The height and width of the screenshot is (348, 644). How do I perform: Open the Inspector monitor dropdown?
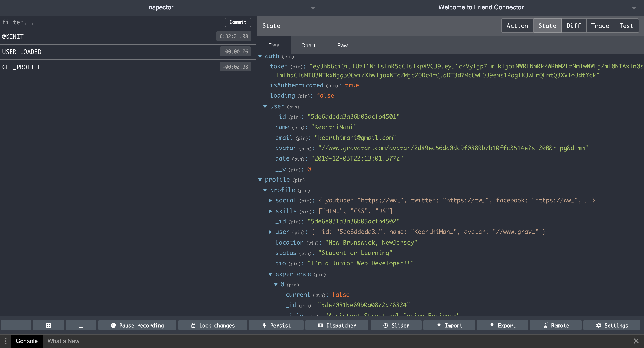tap(313, 8)
